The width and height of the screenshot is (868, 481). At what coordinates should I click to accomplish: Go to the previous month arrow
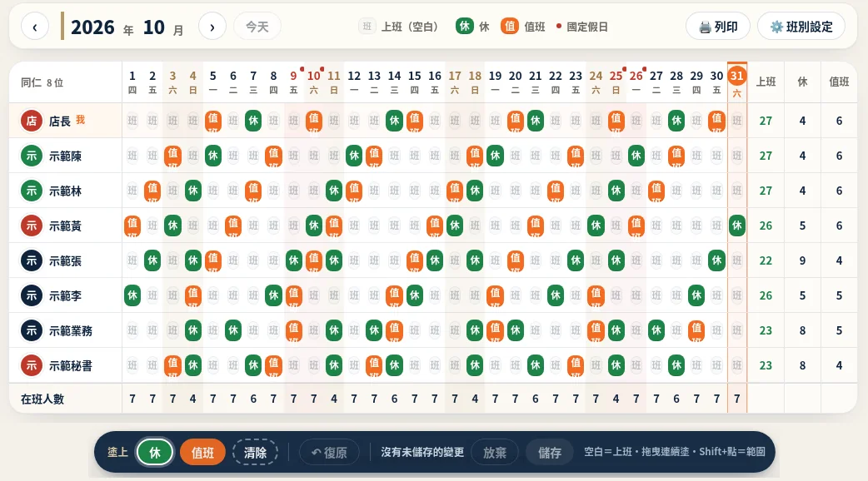35,27
